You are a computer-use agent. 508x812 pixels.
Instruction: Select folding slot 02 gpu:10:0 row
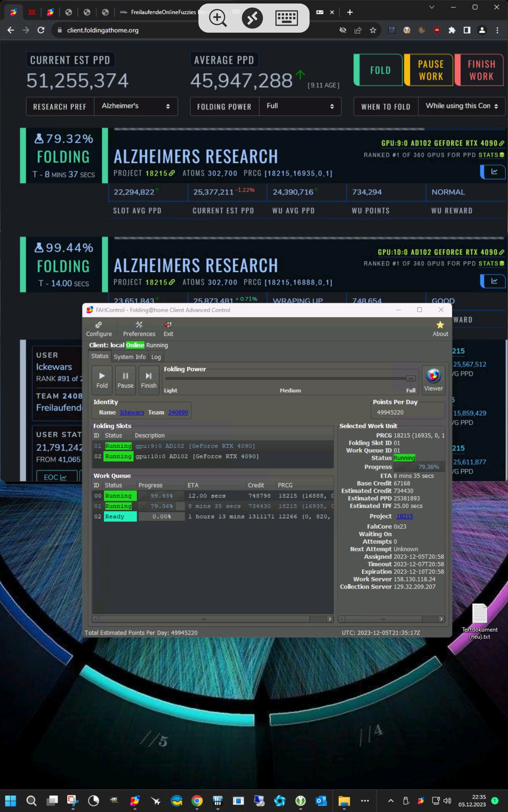point(213,456)
